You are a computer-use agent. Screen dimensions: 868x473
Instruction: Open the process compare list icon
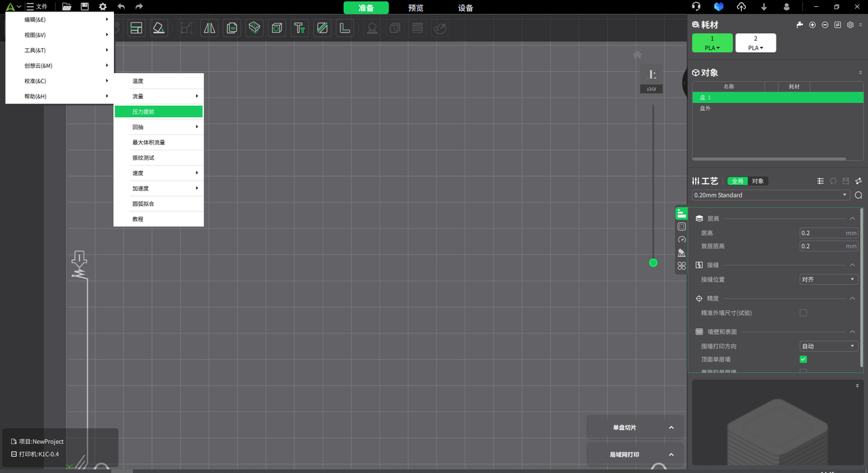click(x=821, y=181)
